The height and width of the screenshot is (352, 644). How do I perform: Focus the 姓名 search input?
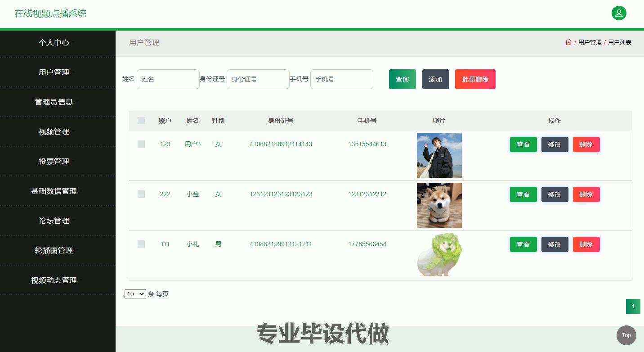[x=168, y=79]
